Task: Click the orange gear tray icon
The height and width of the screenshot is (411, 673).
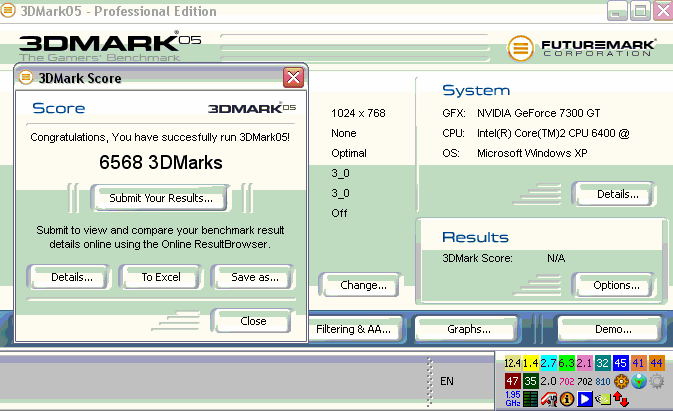Action: click(x=620, y=381)
